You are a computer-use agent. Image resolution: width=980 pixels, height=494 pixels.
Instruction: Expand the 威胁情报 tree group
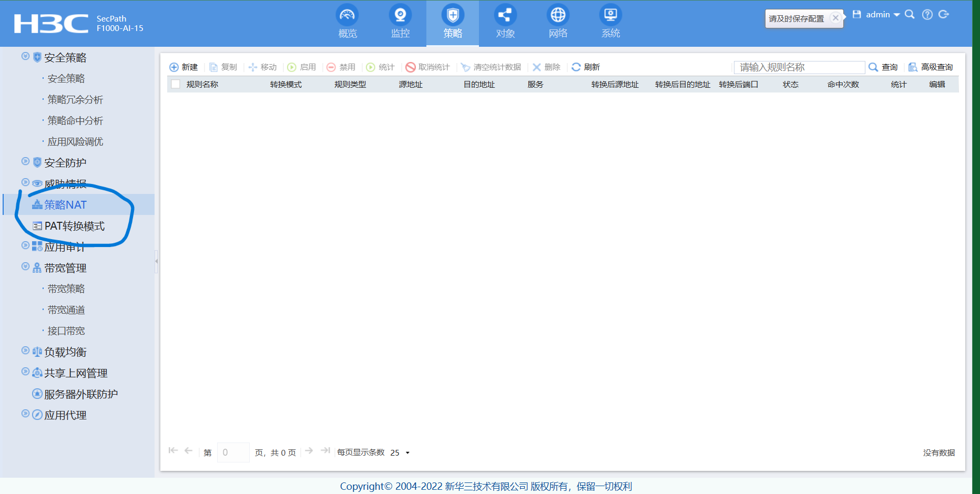tap(25, 182)
